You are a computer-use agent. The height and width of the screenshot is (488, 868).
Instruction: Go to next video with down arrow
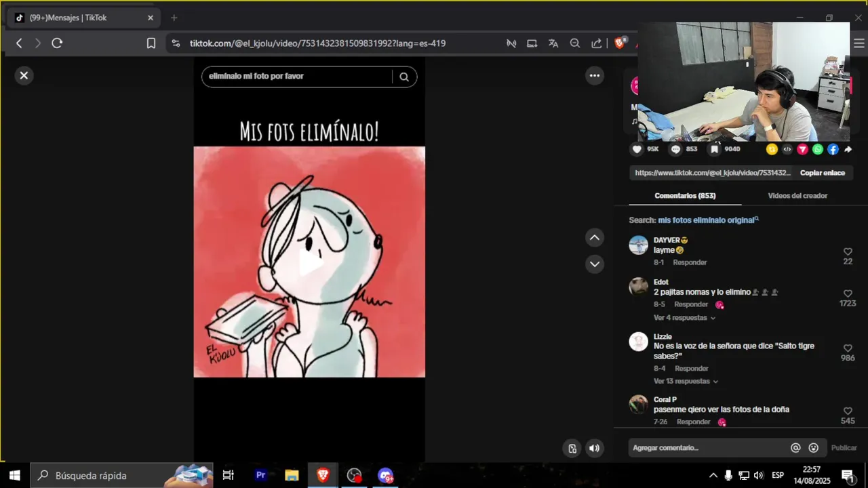point(595,264)
